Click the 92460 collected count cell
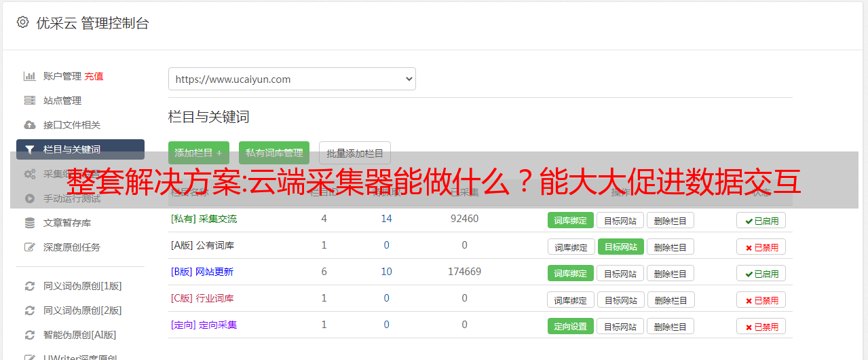The height and width of the screenshot is (360, 868). tap(464, 219)
